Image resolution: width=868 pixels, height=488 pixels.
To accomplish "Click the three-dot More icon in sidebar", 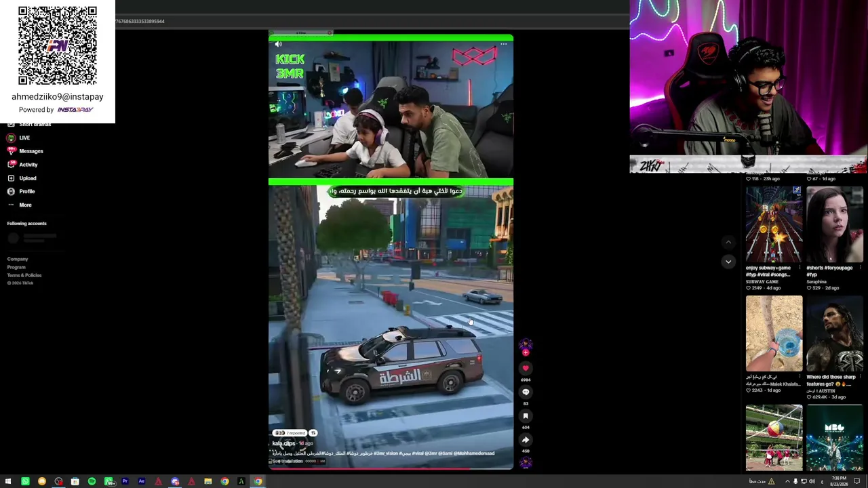I will [11, 205].
